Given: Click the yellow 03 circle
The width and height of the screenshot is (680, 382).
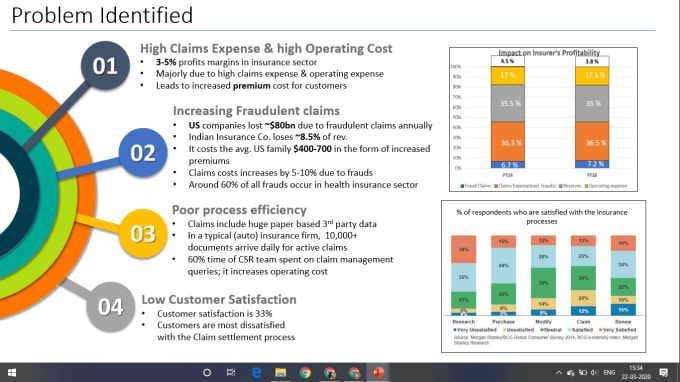Looking at the screenshot, I should 143,233.
